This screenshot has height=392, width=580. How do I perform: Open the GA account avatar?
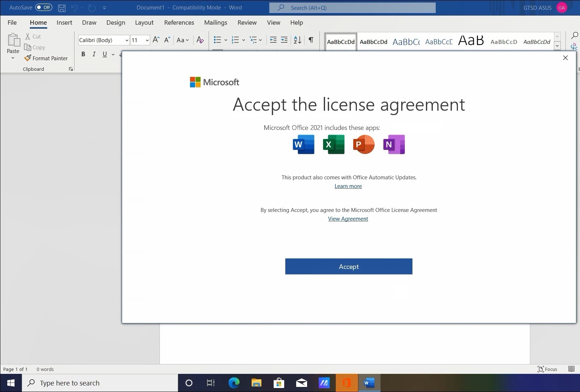pos(561,8)
